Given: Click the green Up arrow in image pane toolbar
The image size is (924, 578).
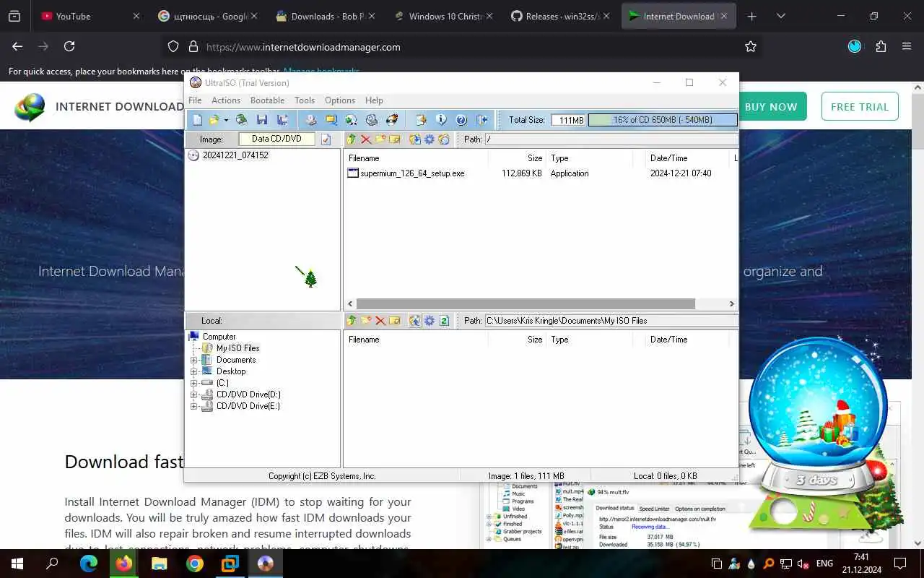Looking at the screenshot, I should [352, 139].
